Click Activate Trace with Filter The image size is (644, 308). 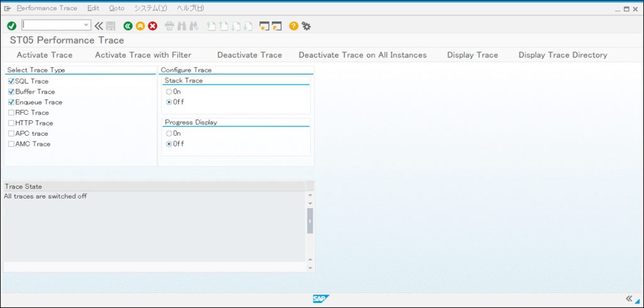(143, 55)
